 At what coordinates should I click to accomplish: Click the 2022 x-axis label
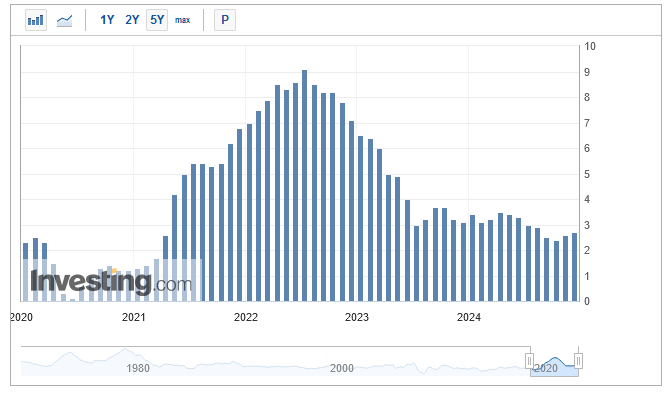point(246,317)
